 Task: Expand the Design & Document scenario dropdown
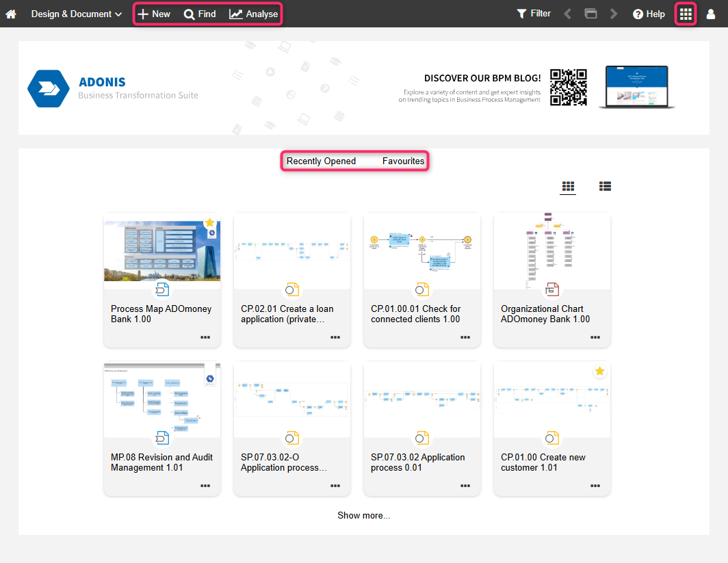(x=75, y=14)
